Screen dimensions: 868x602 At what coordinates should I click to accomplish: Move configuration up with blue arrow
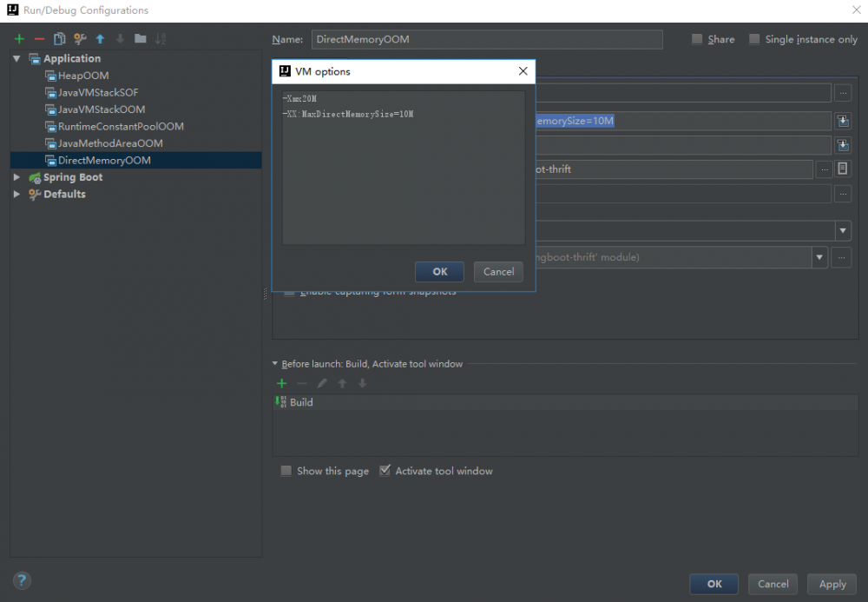[x=100, y=39]
